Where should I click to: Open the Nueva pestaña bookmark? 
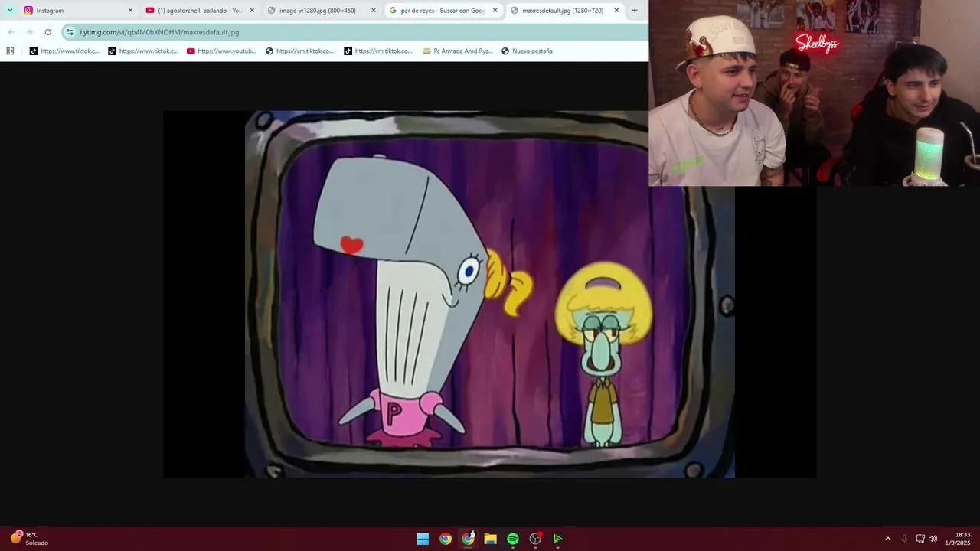click(527, 51)
